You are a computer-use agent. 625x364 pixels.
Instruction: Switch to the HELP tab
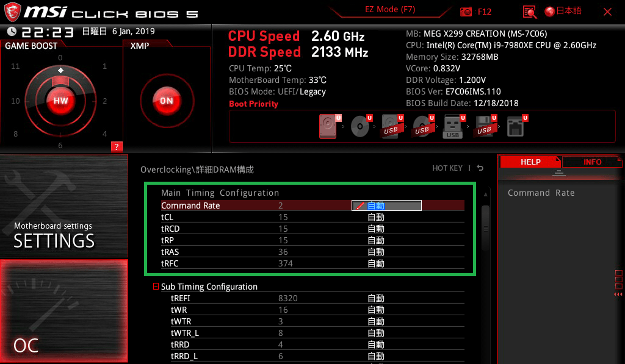(530, 162)
